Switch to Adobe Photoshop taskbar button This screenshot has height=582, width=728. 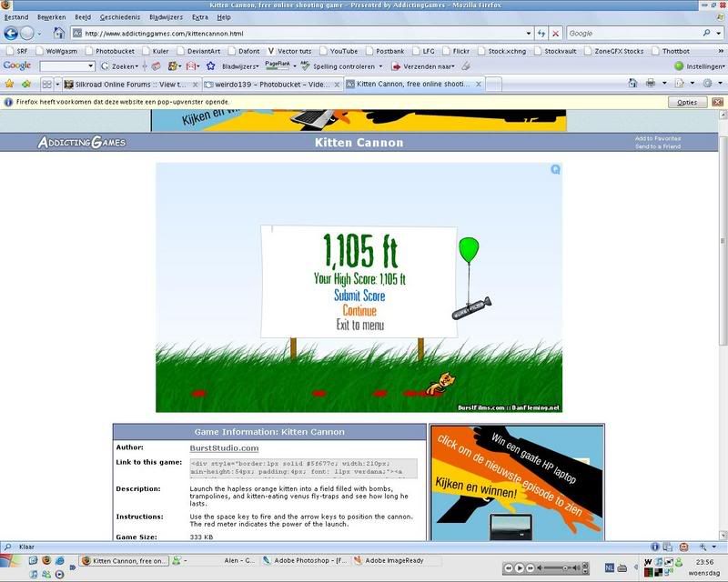coord(305,561)
